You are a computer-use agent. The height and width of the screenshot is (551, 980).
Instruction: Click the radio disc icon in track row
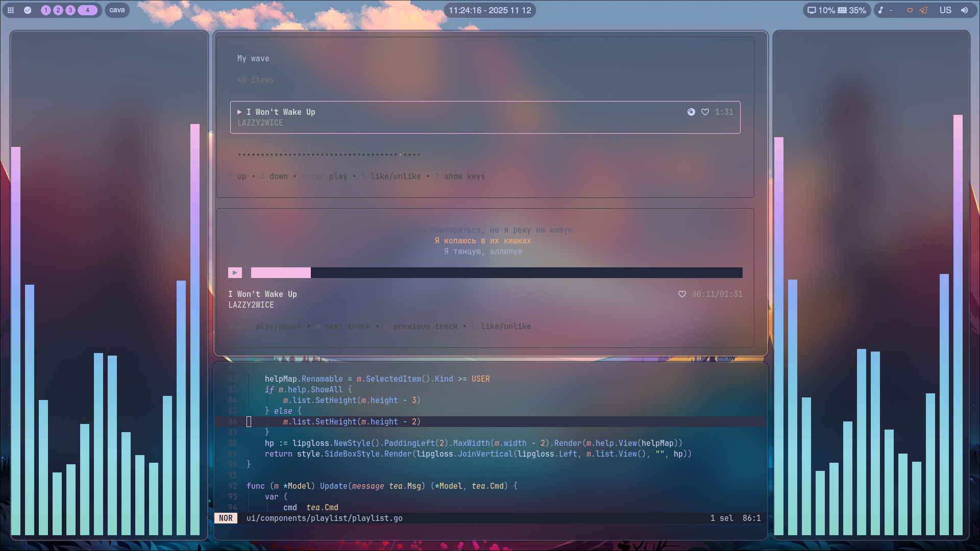[x=691, y=112]
